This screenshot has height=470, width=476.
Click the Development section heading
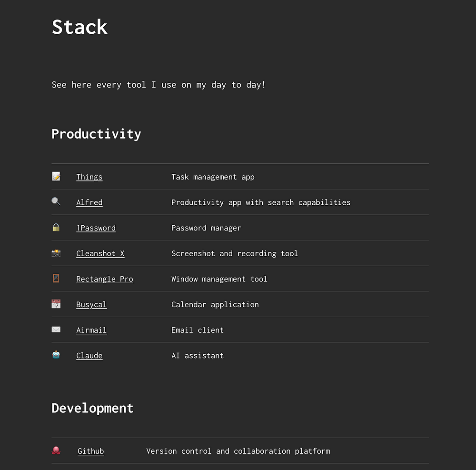(x=92, y=408)
